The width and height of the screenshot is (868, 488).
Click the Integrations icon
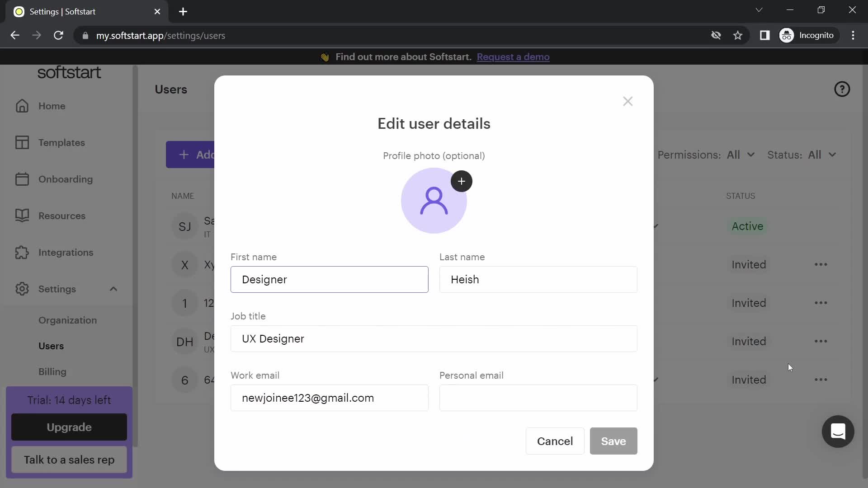tap(22, 252)
